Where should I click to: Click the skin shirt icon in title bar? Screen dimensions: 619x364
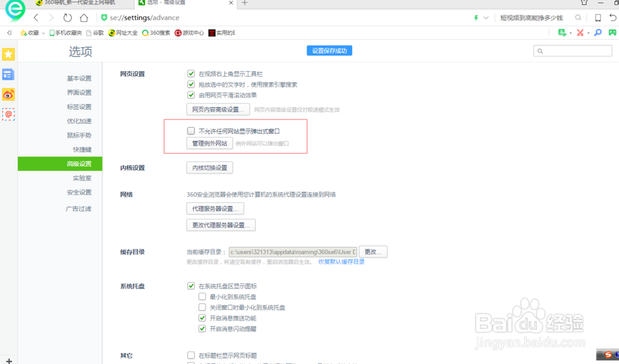click(x=584, y=2)
